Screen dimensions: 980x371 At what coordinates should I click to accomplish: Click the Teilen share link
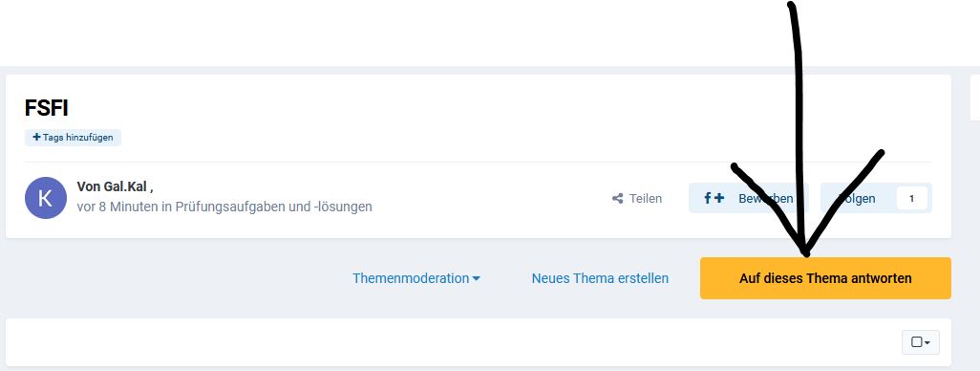[637, 198]
